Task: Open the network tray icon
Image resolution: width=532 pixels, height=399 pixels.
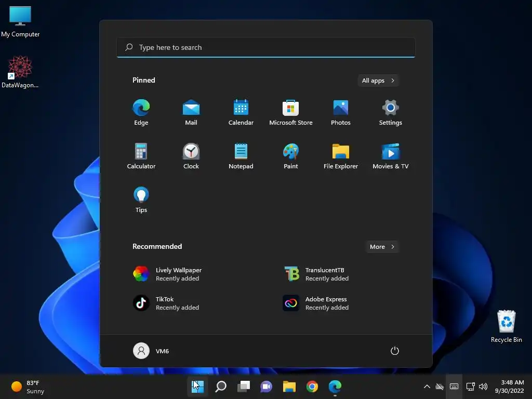Action: point(470,387)
